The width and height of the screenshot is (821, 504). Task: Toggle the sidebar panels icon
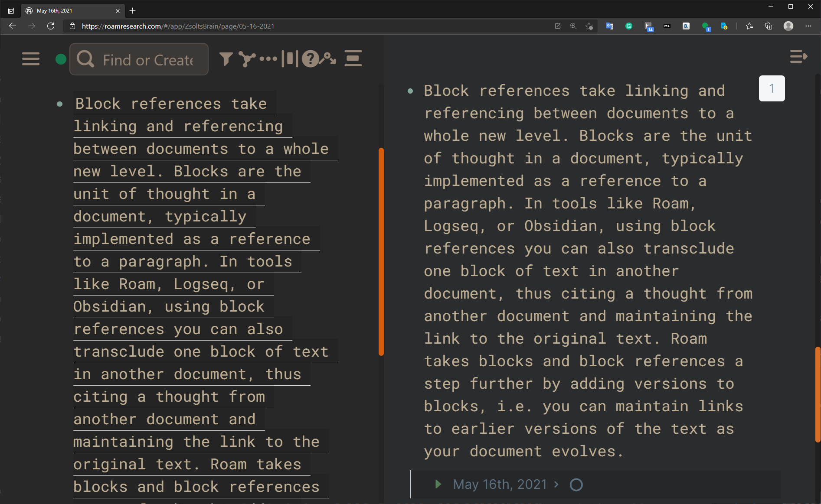coord(290,59)
